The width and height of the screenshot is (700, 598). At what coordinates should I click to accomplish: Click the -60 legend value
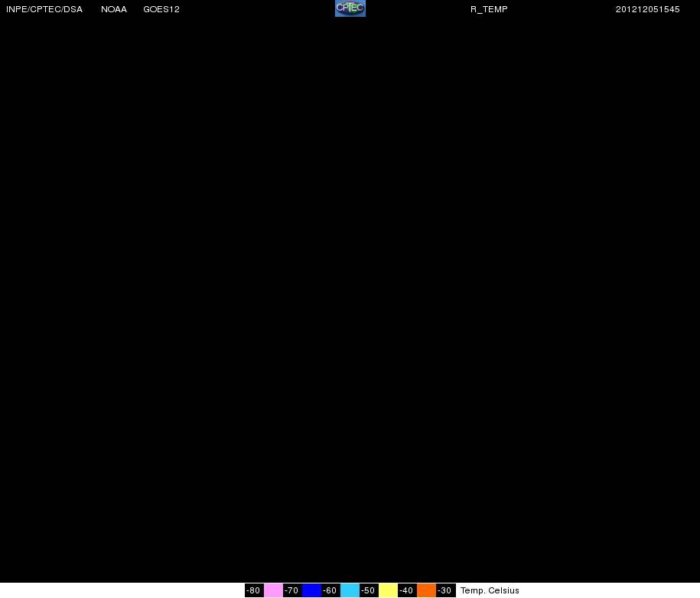[x=330, y=590]
